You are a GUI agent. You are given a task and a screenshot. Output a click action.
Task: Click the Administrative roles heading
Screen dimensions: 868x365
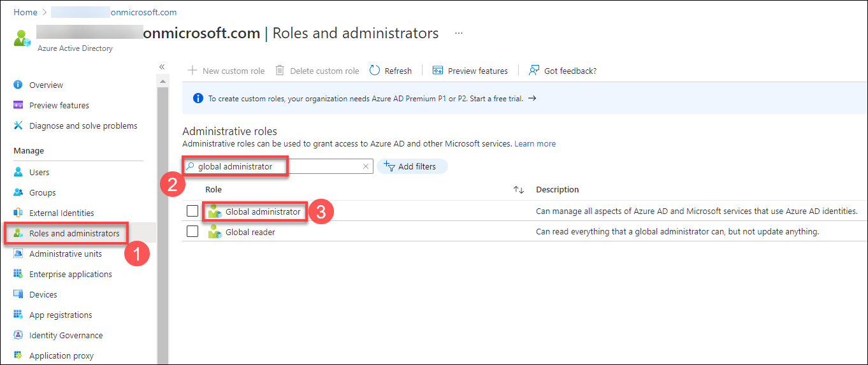230,131
